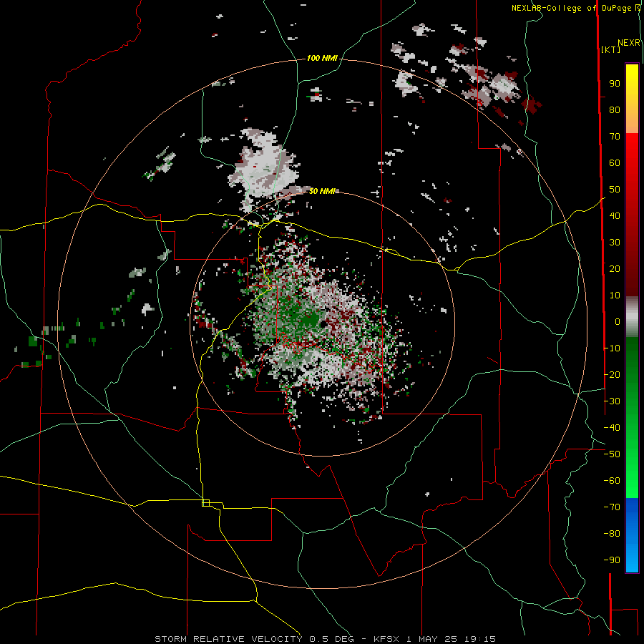Click the NEXLAB-College of DuPage watermark text
This screenshot has width=644, height=644.
575,8
